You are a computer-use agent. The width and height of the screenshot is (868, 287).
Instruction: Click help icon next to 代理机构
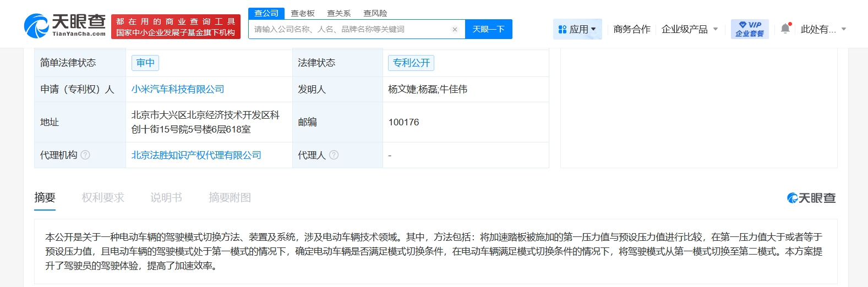85,155
